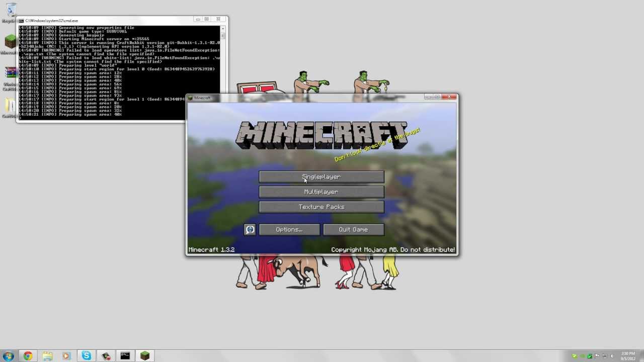This screenshot has height=362, width=644.
Task: Start a Singleplayer game
Action: [321, 177]
